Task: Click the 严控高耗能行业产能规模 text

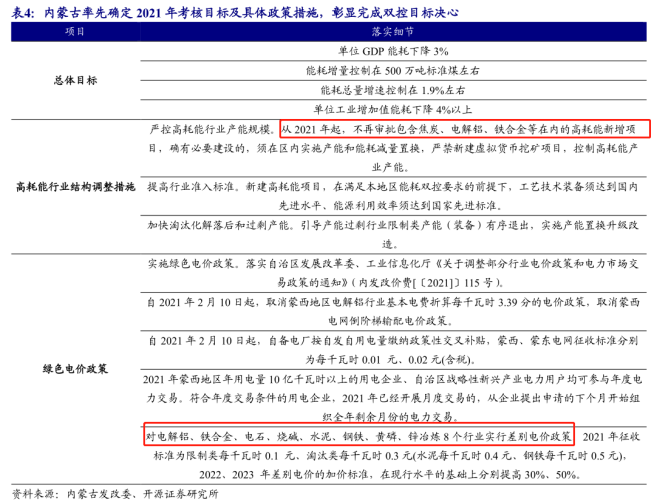Action: click(212, 130)
